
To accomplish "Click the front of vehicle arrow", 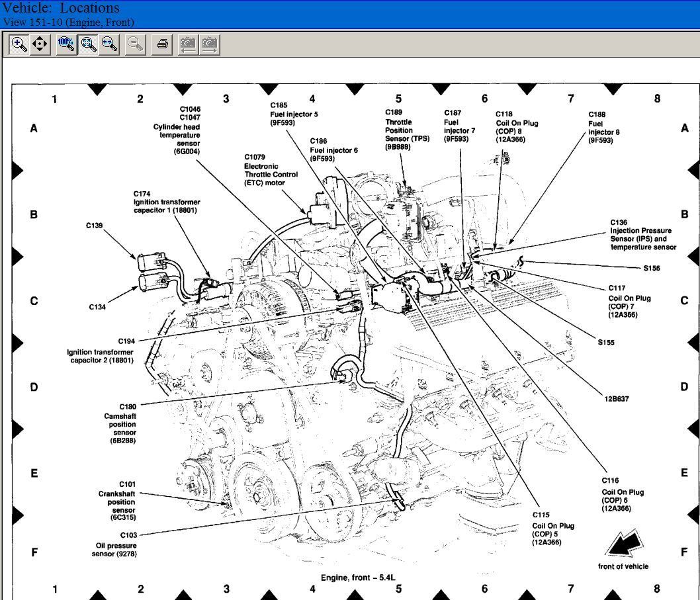I will (624, 544).
